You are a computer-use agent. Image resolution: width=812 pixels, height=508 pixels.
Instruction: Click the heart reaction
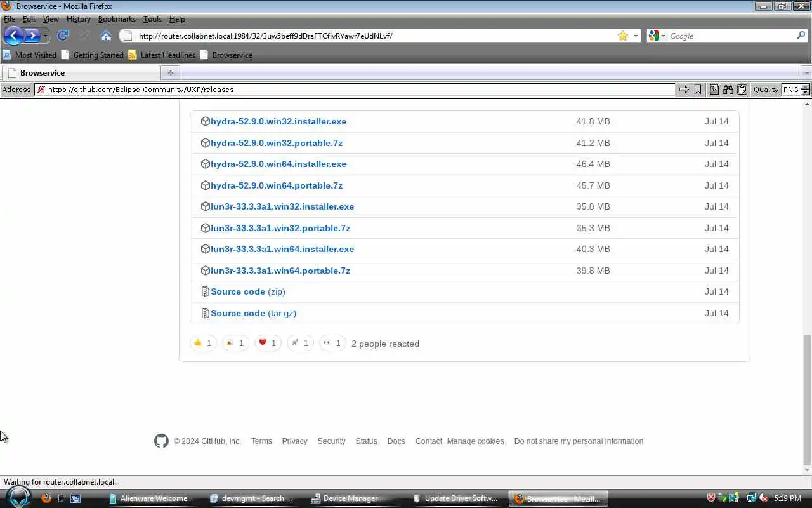[268, 343]
